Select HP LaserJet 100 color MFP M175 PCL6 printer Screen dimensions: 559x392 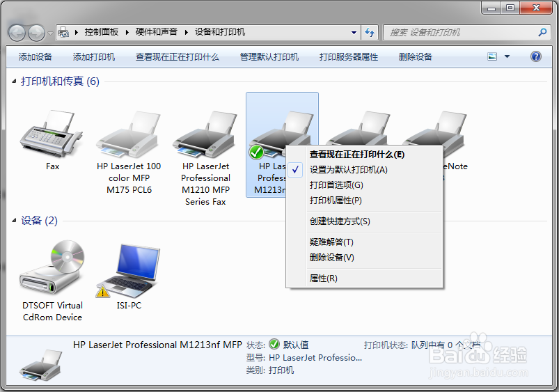point(128,135)
